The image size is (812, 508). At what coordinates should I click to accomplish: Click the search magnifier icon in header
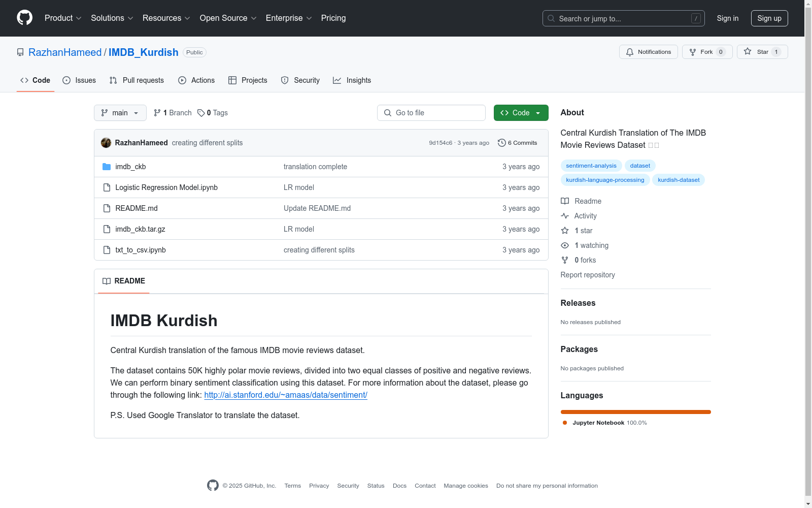tap(551, 18)
